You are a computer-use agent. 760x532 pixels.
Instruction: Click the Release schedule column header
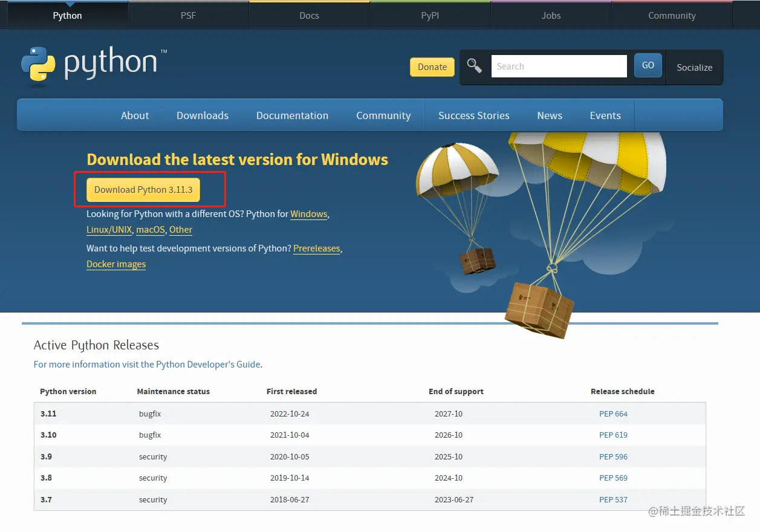pos(623,392)
